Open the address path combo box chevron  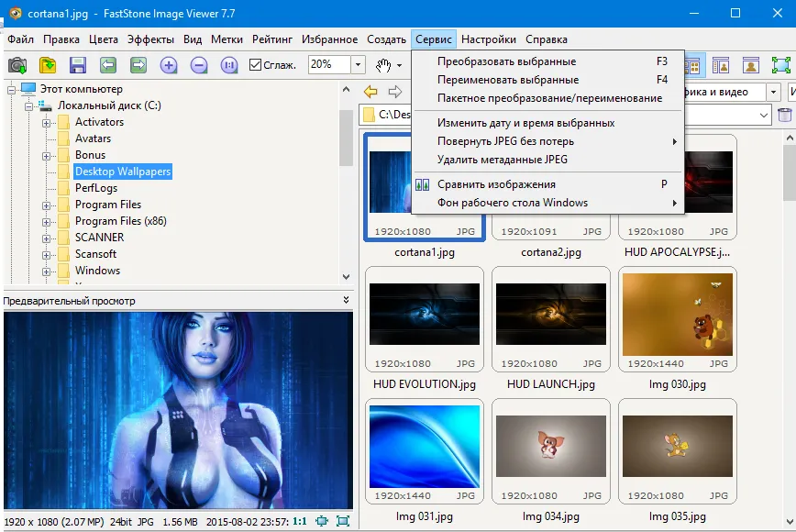click(x=764, y=116)
